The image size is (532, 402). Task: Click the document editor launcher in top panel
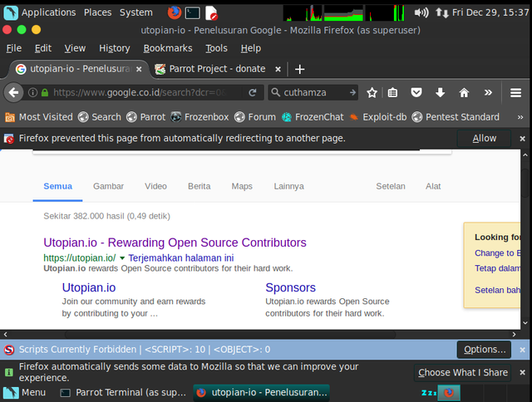(x=211, y=13)
